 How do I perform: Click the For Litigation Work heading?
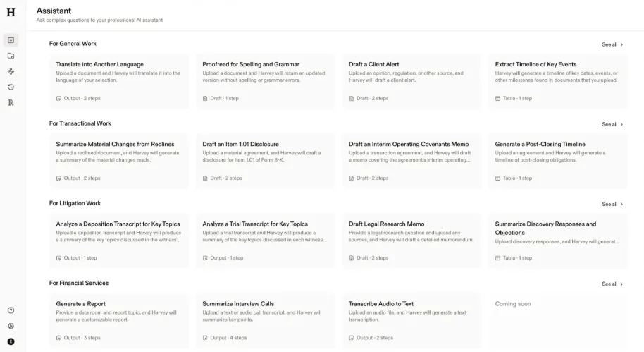(x=75, y=203)
